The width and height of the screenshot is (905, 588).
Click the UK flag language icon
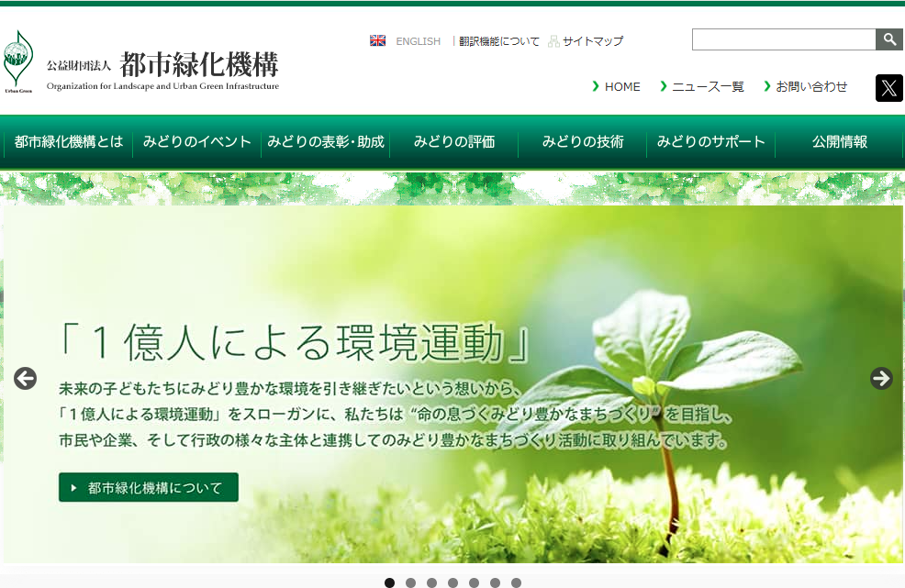377,41
